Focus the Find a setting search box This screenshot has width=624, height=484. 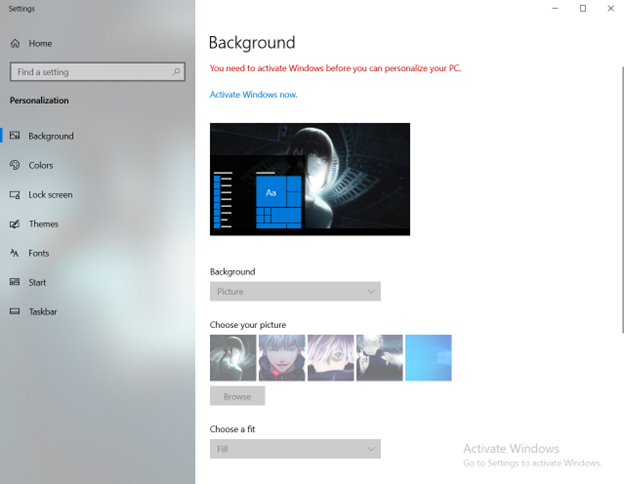click(x=98, y=72)
